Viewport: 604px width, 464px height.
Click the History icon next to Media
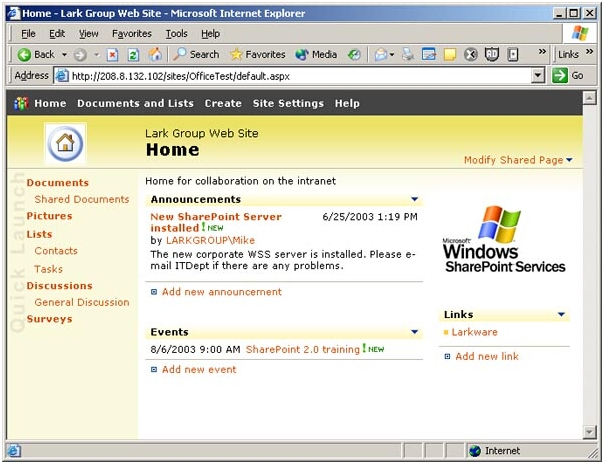point(354,55)
